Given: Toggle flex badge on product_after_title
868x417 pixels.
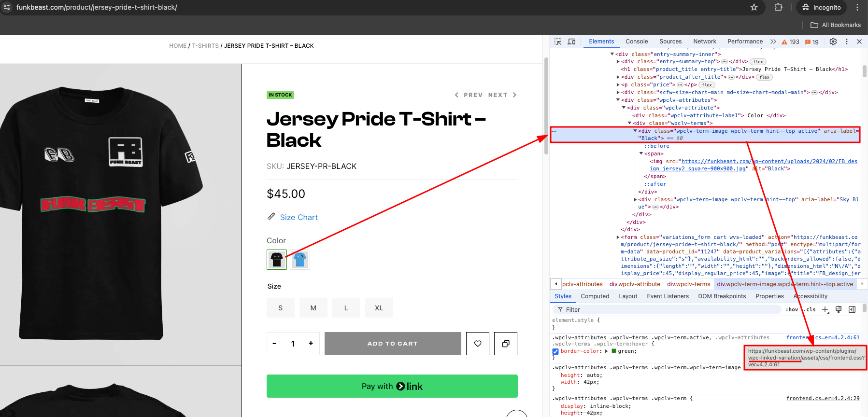Looking at the screenshot, I should point(764,77).
